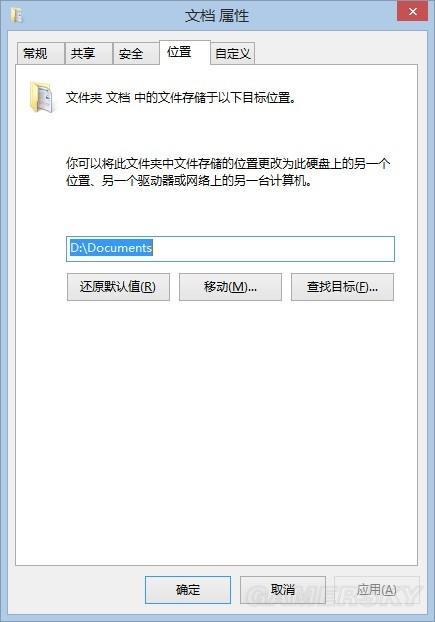The image size is (435, 622).
Task: Switch to the 常规 tab
Action: pos(40,54)
